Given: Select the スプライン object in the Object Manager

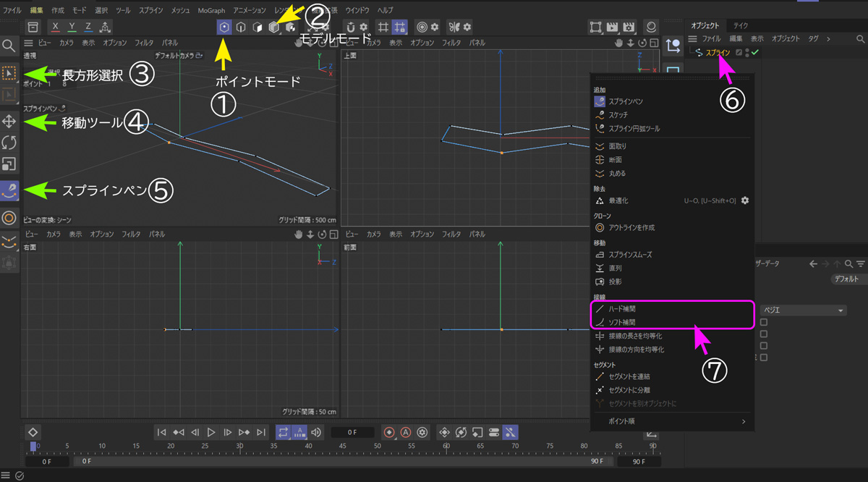Looking at the screenshot, I should tap(718, 53).
